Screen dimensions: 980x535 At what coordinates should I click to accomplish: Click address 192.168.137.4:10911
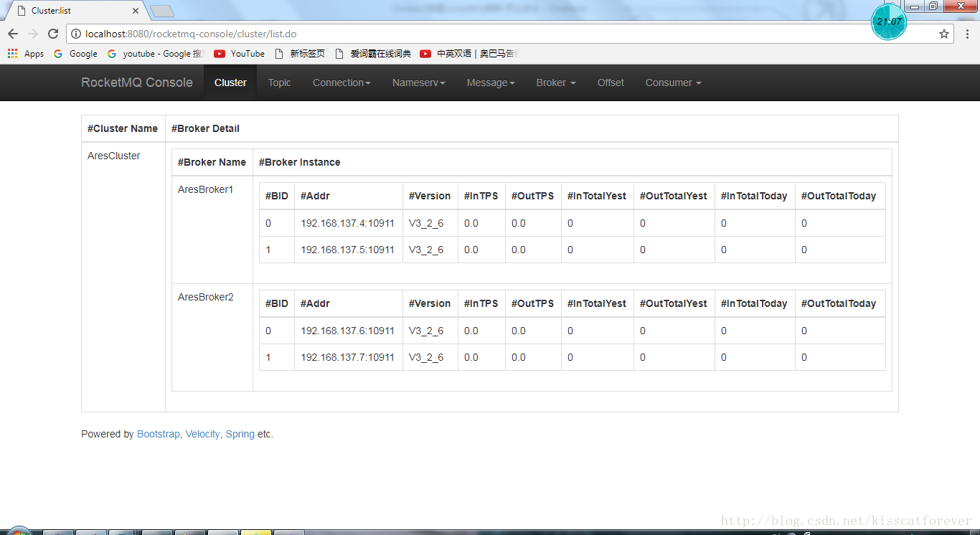[347, 223]
